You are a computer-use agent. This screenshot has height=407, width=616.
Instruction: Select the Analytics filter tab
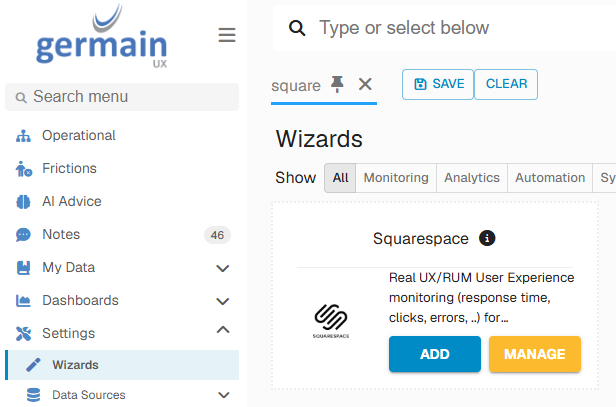(x=471, y=178)
